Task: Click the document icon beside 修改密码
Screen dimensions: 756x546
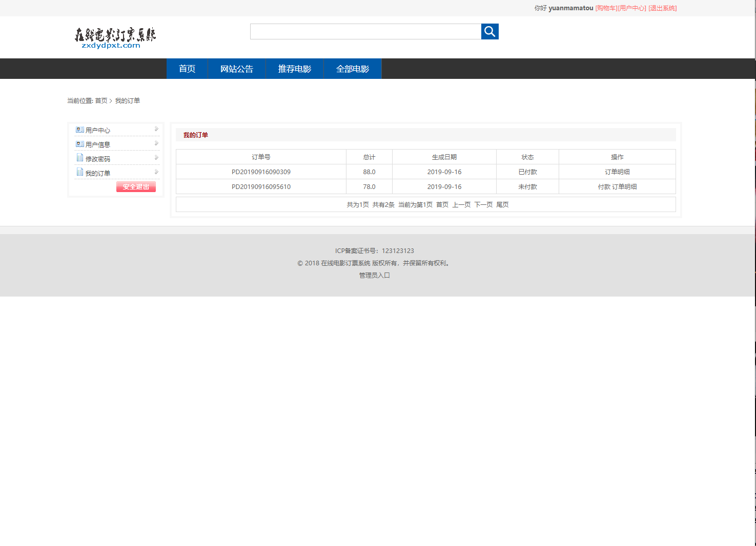Action: [x=80, y=158]
